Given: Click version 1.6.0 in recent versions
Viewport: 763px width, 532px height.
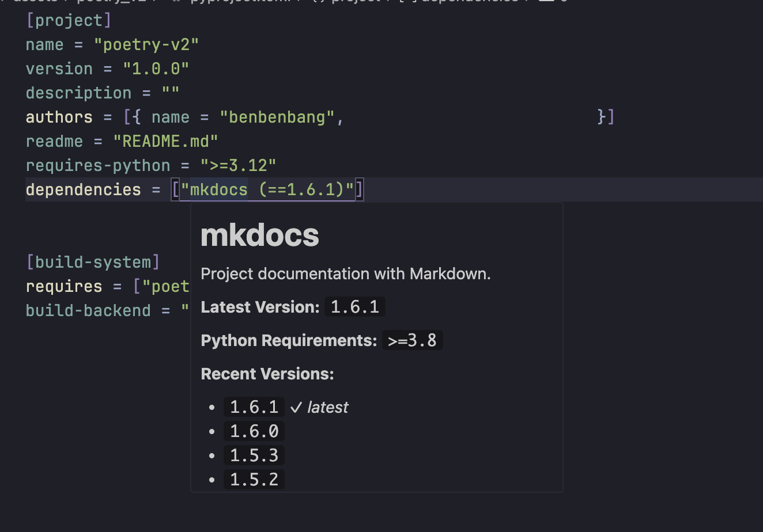Looking at the screenshot, I should pos(254,431).
